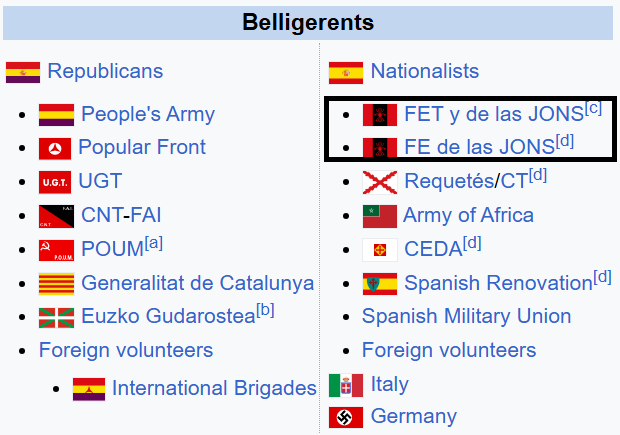The width and height of the screenshot is (620, 435).
Task: Open the FET y de las JONS link
Action: click(493, 115)
